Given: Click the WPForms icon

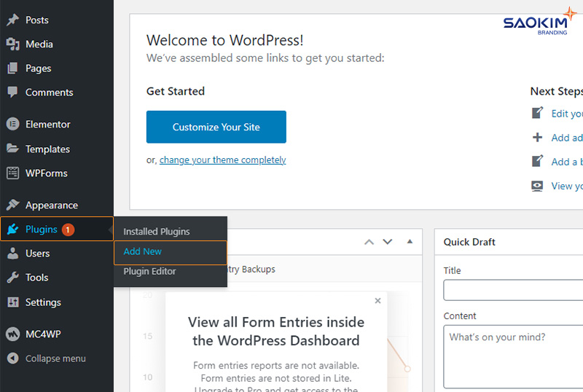Looking at the screenshot, I should click(12, 173).
